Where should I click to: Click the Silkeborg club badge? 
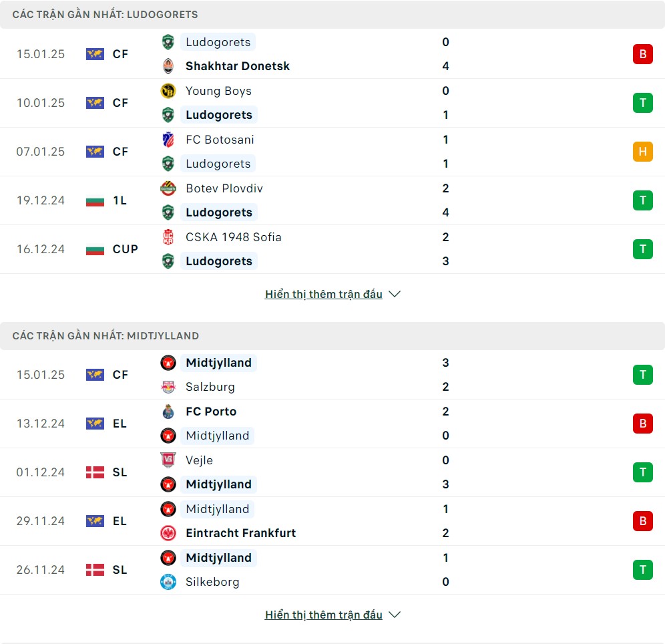pos(168,582)
